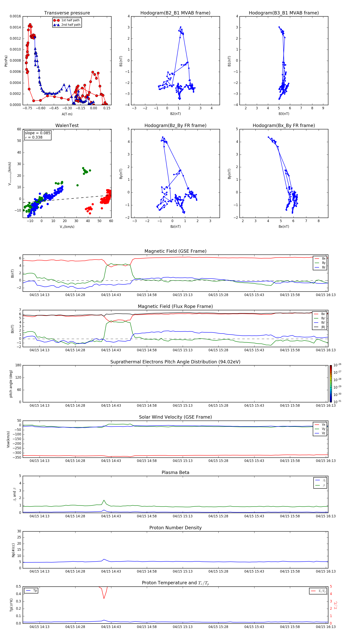Click the "r = 0.338" annotation
Screen dimensions: 351x644
[x=34, y=137]
